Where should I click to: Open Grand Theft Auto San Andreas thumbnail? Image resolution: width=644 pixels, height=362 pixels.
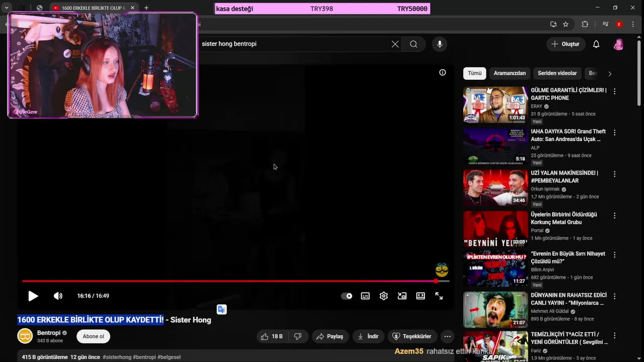click(x=495, y=146)
